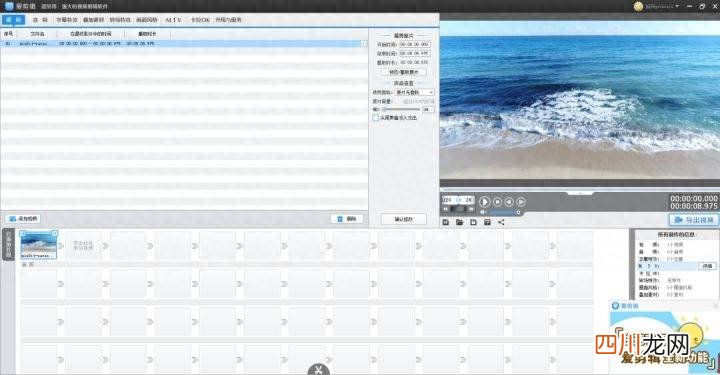Click the share icon below the preview
Screen dimensions: 720x375
[x=501, y=222]
